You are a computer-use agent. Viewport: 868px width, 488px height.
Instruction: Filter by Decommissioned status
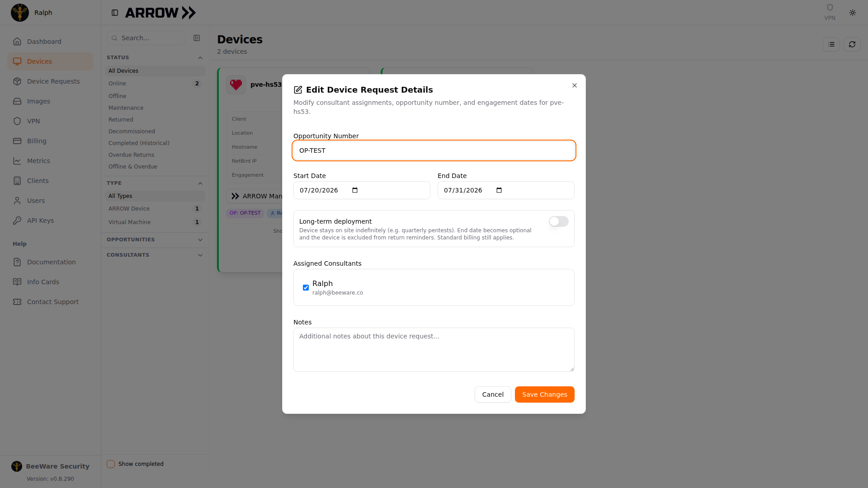pyautogui.click(x=155, y=131)
